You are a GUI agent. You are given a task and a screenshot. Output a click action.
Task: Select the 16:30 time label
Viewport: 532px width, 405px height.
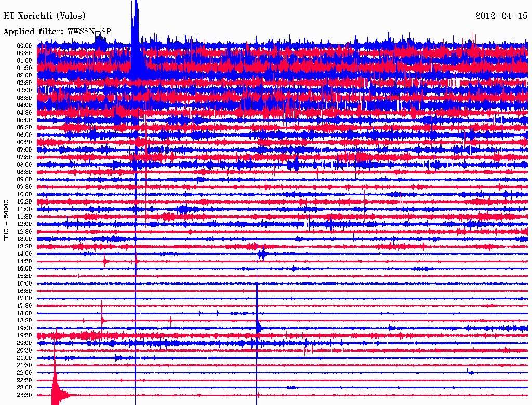[x=24, y=291]
